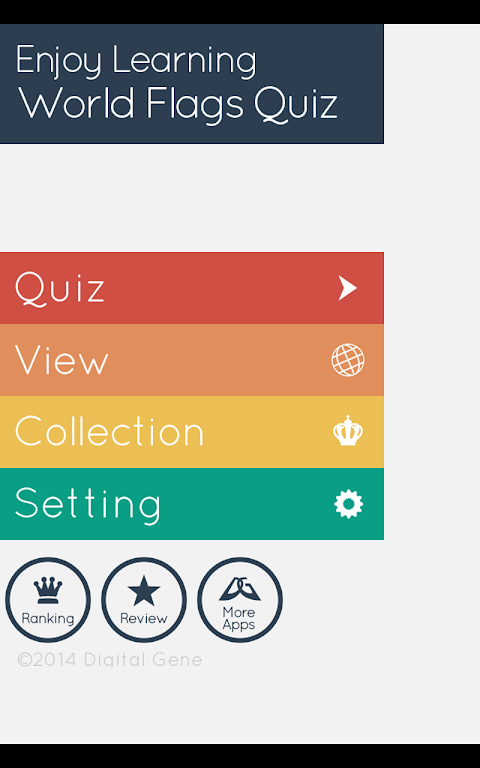480x768 pixels.
Task: Start the Quiz from the red menu row
Action: (x=192, y=288)
